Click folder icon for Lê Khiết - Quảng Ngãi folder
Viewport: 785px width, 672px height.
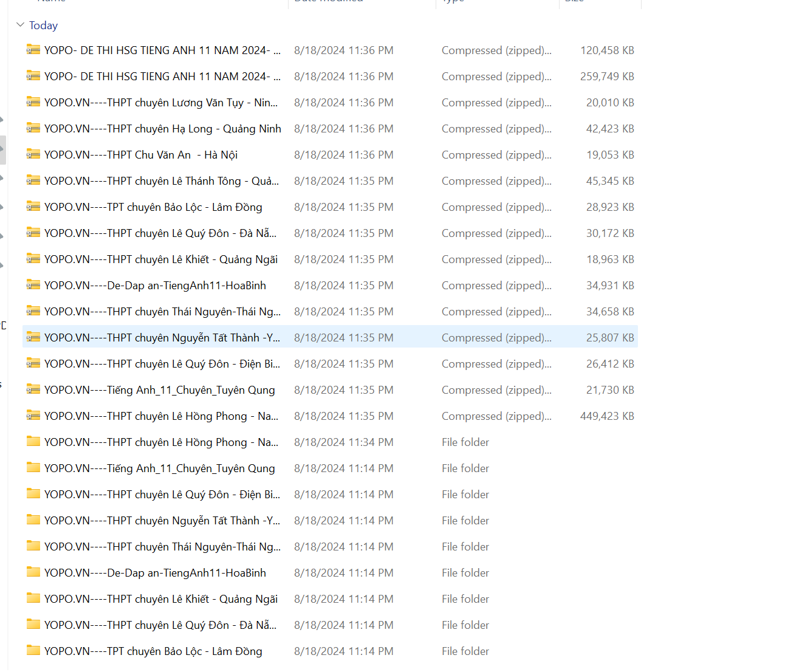tap(33, 598)
